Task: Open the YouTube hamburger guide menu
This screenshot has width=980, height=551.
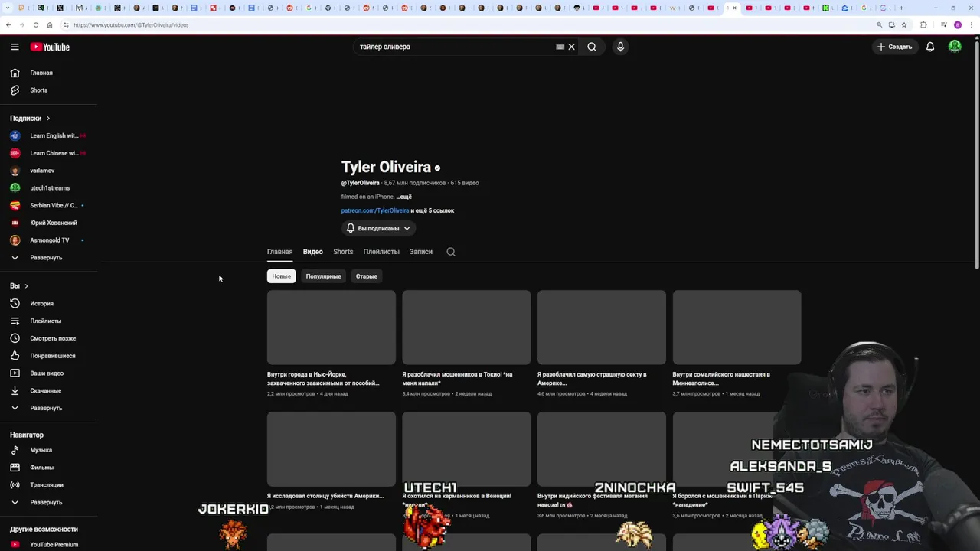Action: (15, 47)
